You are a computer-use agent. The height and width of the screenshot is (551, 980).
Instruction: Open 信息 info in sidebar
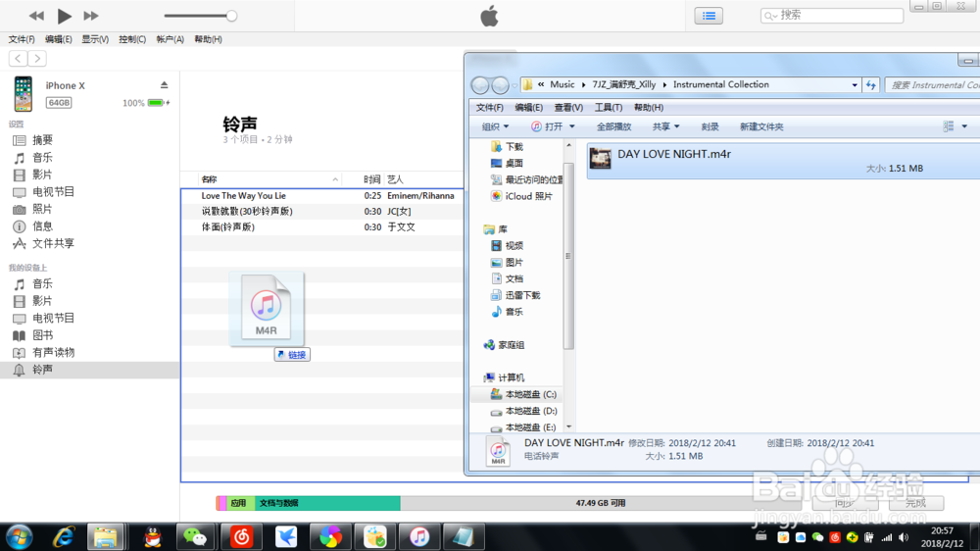42,225
